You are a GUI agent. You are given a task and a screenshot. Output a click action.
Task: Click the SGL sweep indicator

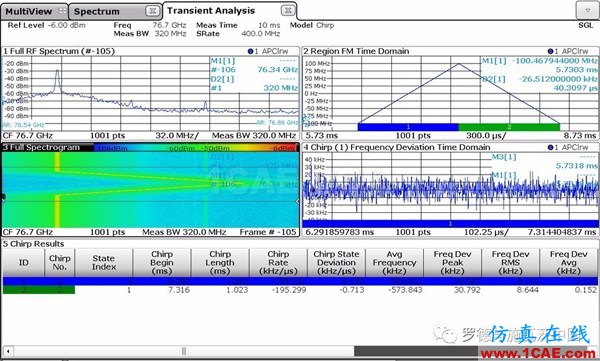click(x=585, y=25)
